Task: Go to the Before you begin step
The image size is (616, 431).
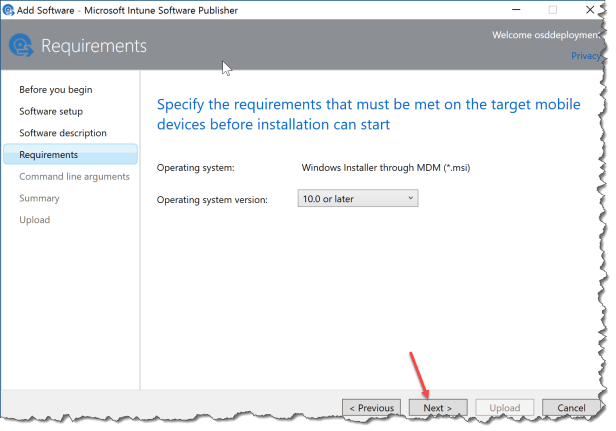Action: tap(55, 90)
